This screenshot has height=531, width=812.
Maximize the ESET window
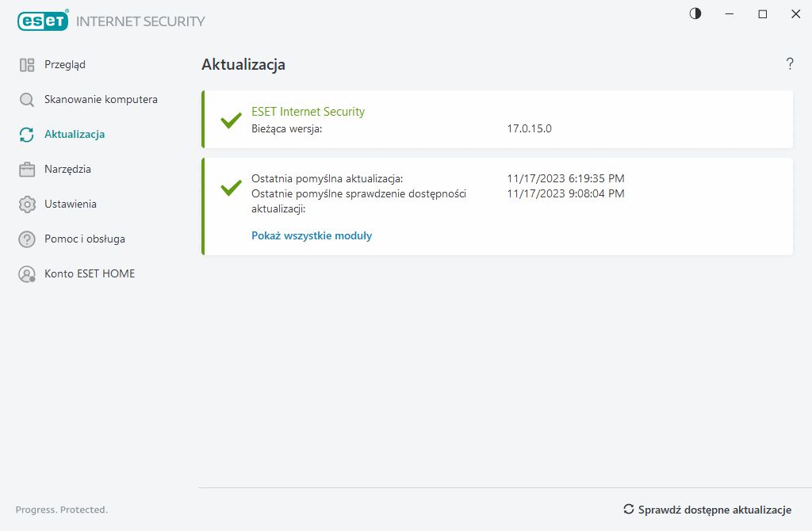(762, 14)
